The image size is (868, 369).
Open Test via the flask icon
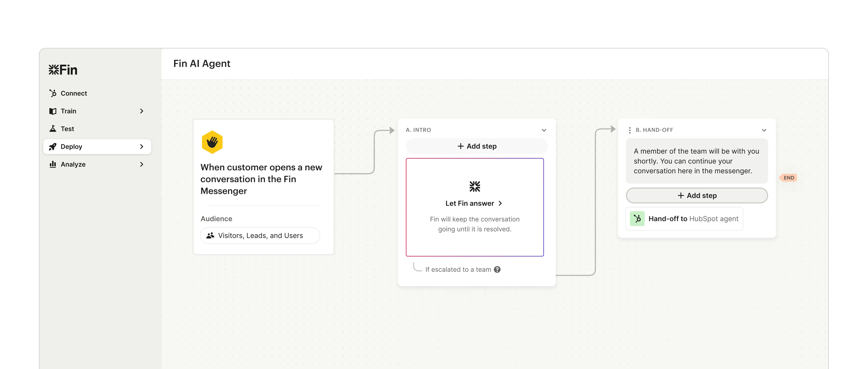pyautogui.click(x=53, y=129)
